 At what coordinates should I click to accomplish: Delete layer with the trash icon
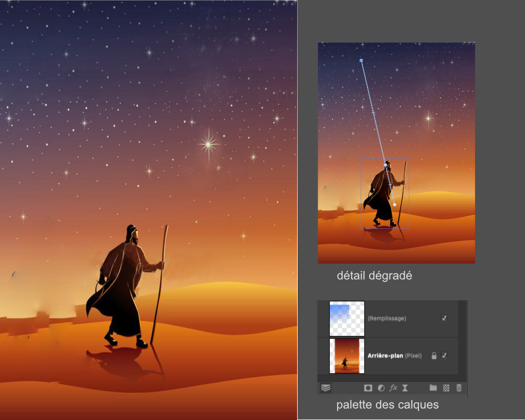click(x=459, y=388)
